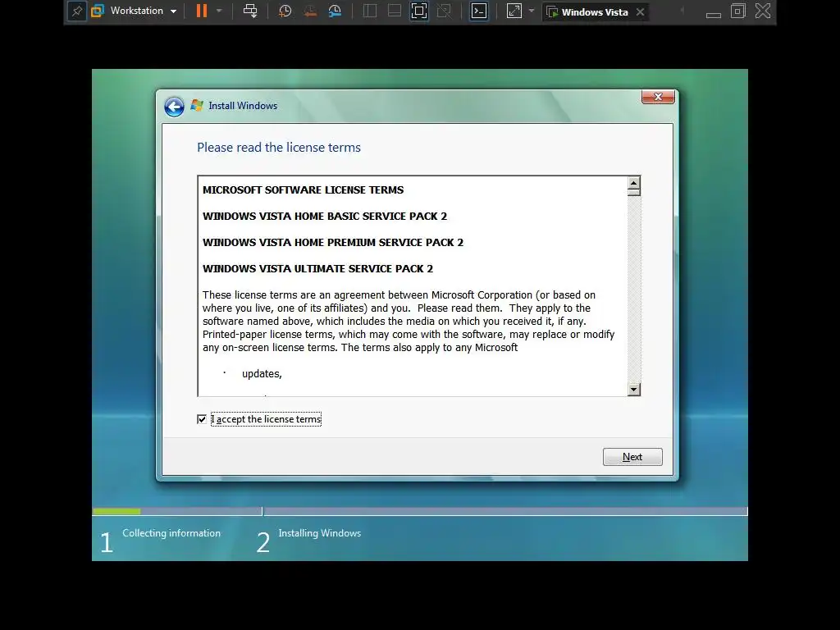Screen dimensions: 840x630
Task: Click the pin toolbar icon
Action: 76,11
